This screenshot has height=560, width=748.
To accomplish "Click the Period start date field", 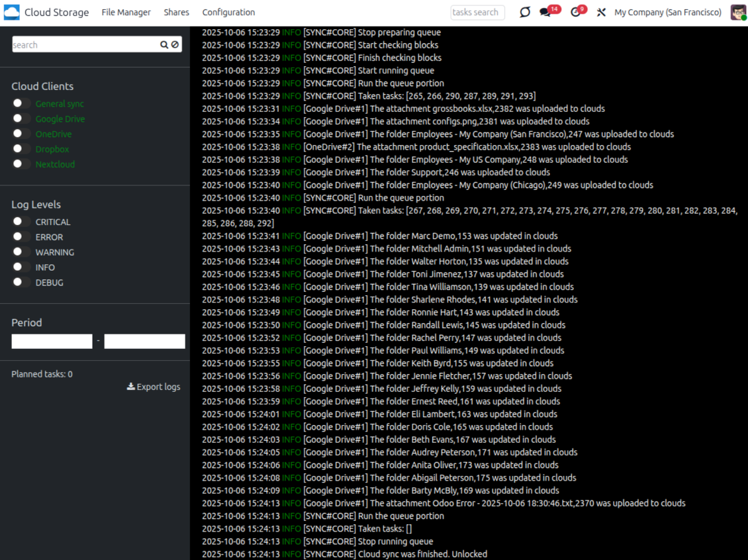I will coord(52,342).
